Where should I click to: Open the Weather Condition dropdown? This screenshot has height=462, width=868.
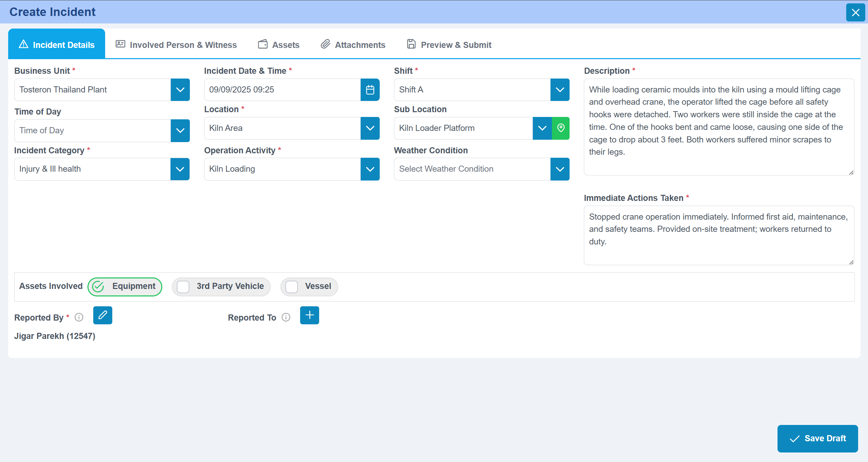tap(560, 169)
